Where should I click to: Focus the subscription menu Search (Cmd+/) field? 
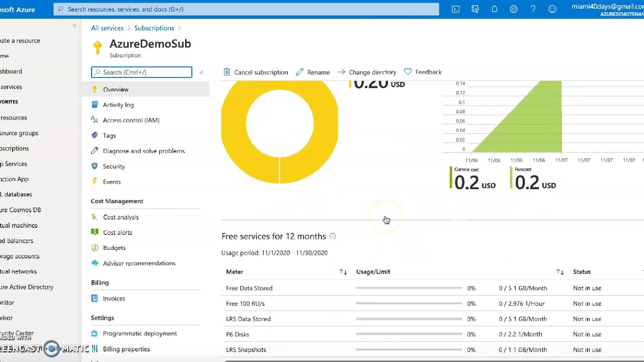point(141,72)
